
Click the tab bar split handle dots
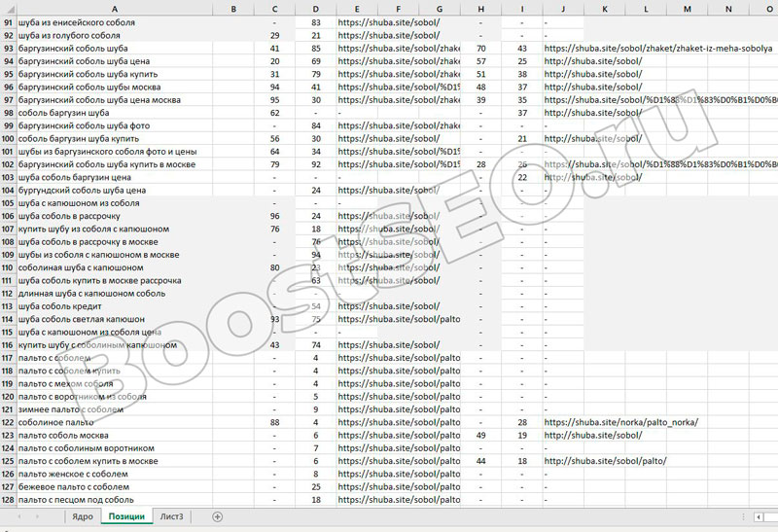tap(743, 517)
